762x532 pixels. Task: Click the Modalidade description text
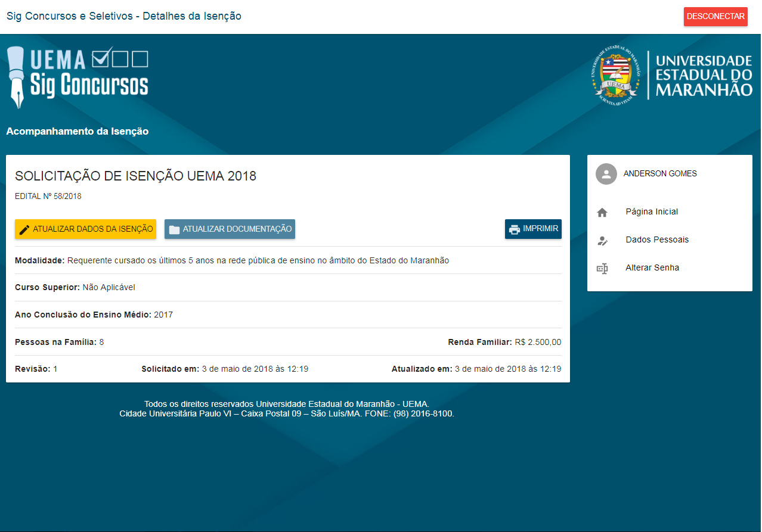click(258, 260)
